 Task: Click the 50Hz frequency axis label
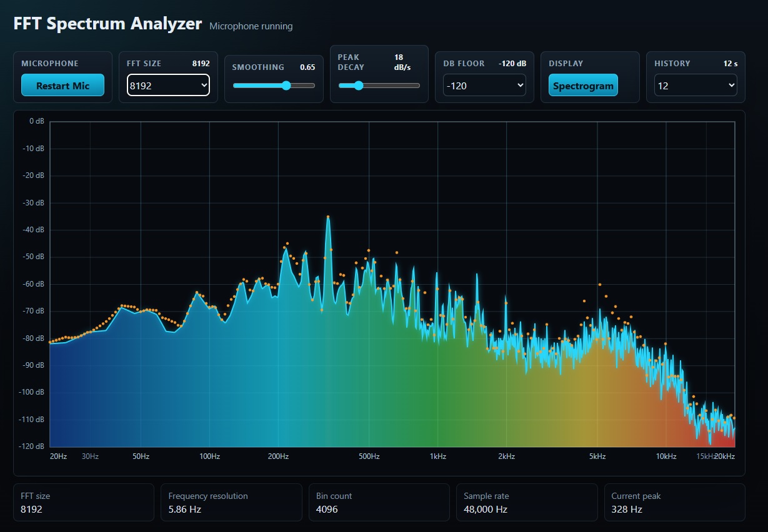(141, 456)
